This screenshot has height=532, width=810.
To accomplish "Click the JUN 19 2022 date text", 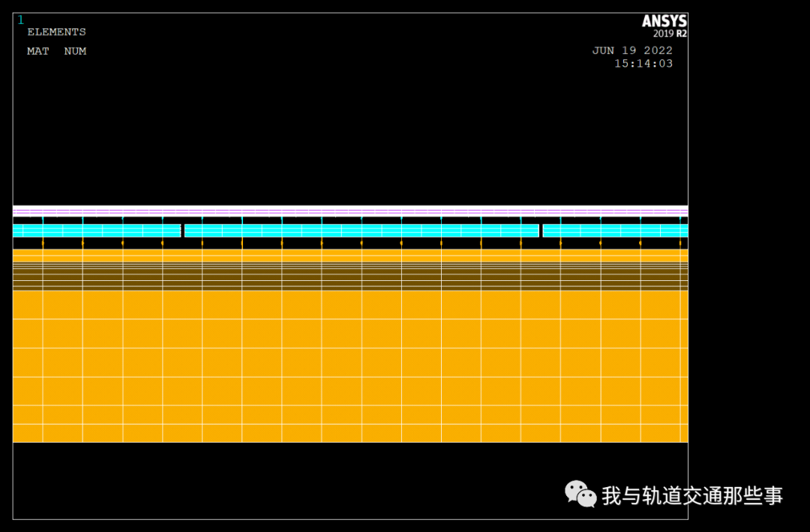I will click(633, 49).
